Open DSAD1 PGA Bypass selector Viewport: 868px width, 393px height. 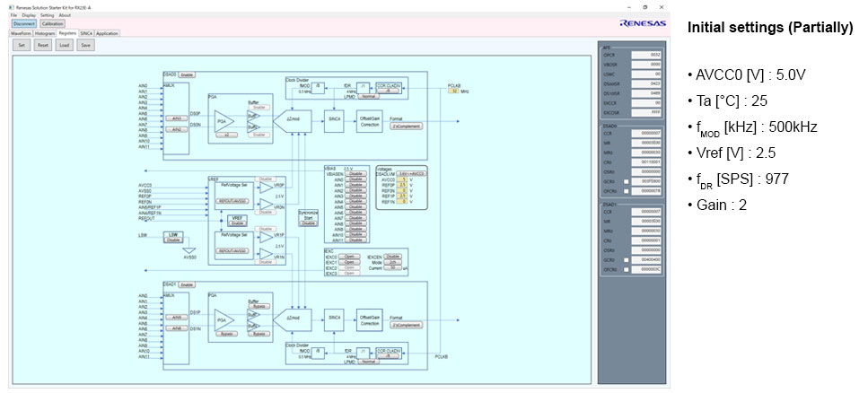(226, 334)
